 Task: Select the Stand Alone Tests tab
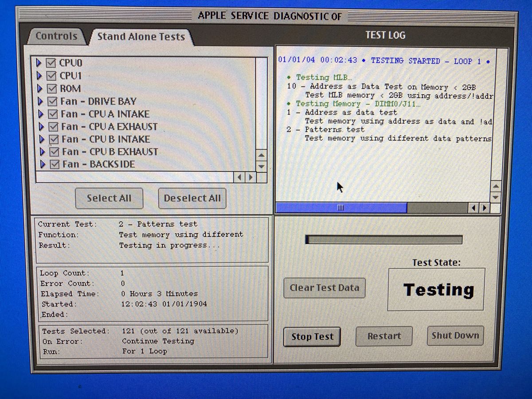pos(141,37)
